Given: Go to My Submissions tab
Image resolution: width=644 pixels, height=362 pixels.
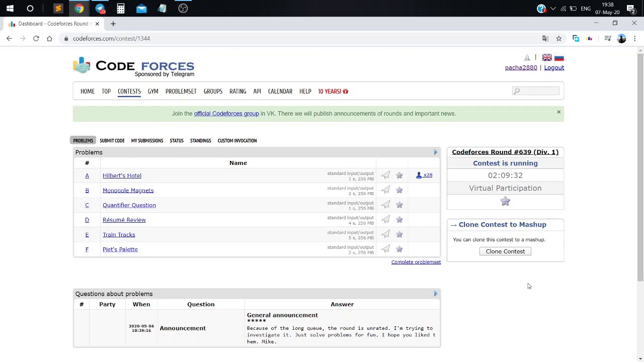Looking at the screenshot, I should (147, 141).
